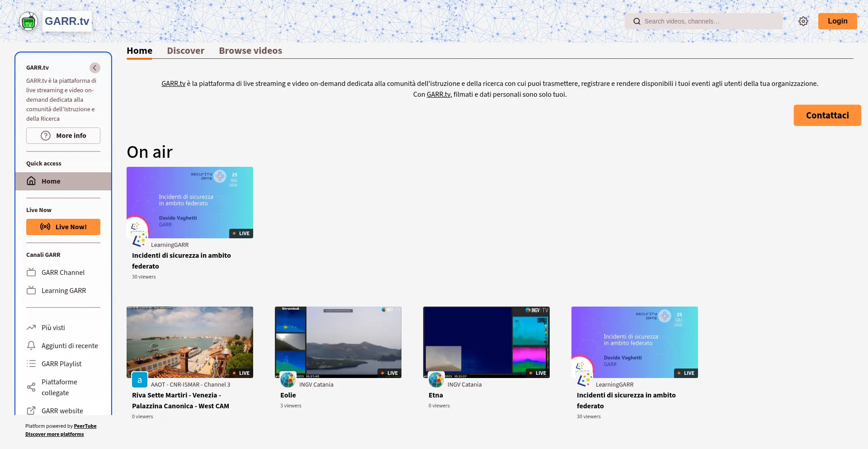This screenshot has width=868, height=449.
Task: Open Più visti in the sidebar
Action: [x=63, y=327]
